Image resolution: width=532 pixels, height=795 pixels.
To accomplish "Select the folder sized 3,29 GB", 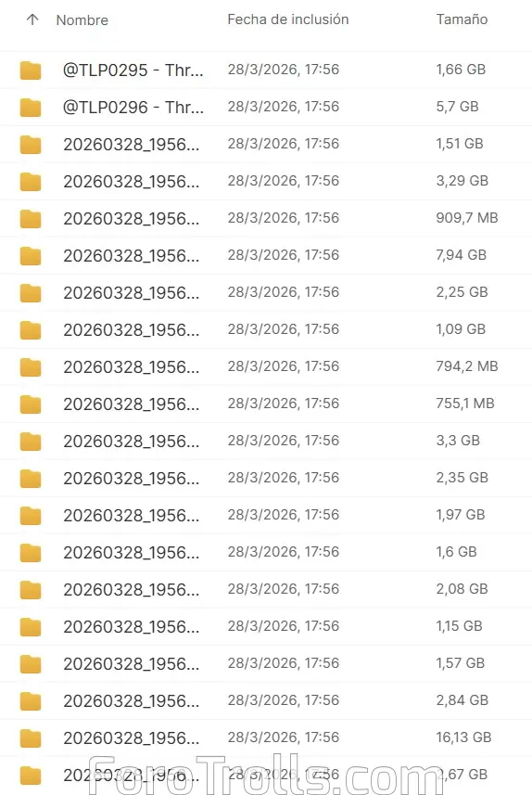I will tap(266, 182).
